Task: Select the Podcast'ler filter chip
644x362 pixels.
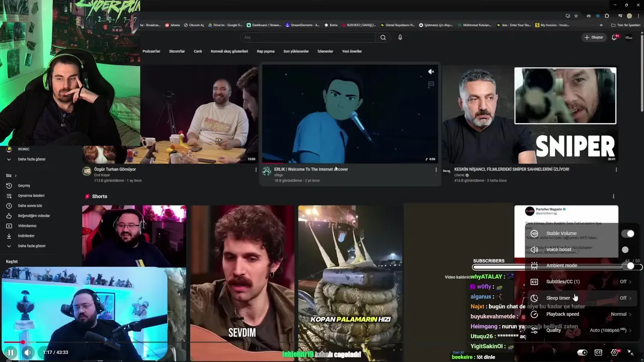Action: tap(151, 51)
